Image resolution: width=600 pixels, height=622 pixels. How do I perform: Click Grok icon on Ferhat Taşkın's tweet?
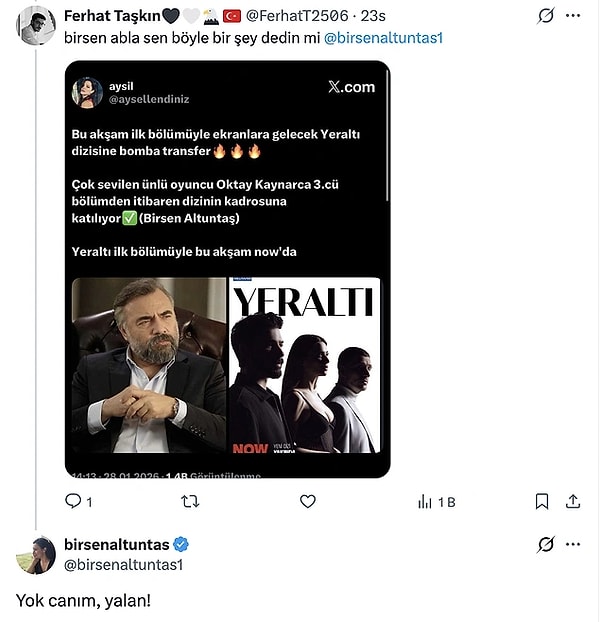point(545,16)
